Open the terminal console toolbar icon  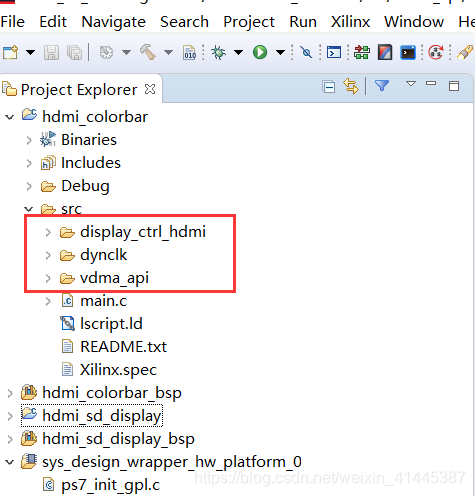[334, 52]
